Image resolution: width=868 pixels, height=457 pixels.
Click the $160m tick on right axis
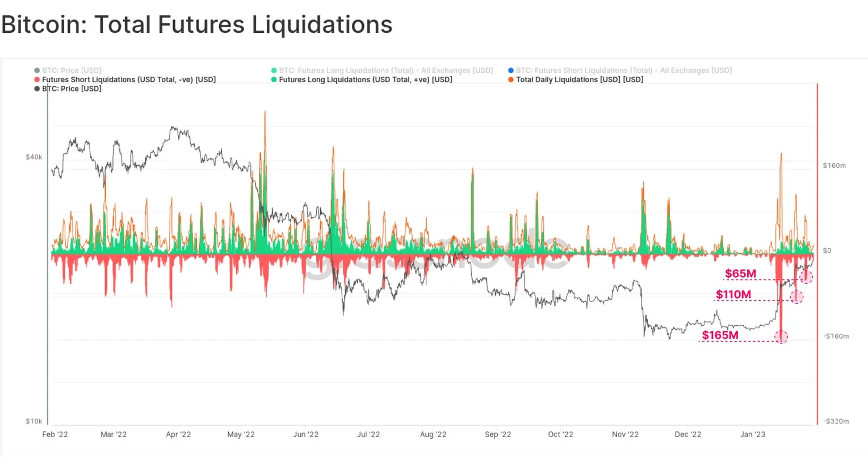pyautogui.click(x=834, y=166)
